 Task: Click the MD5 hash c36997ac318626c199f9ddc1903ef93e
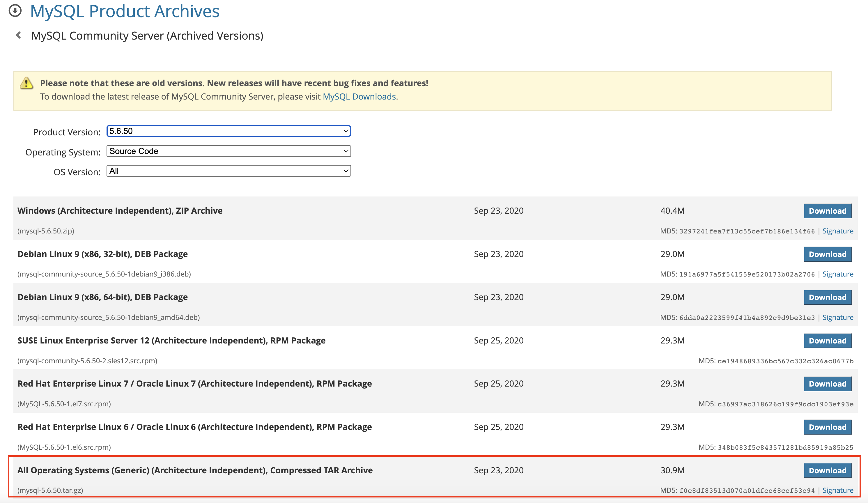[x=785, y=404]
